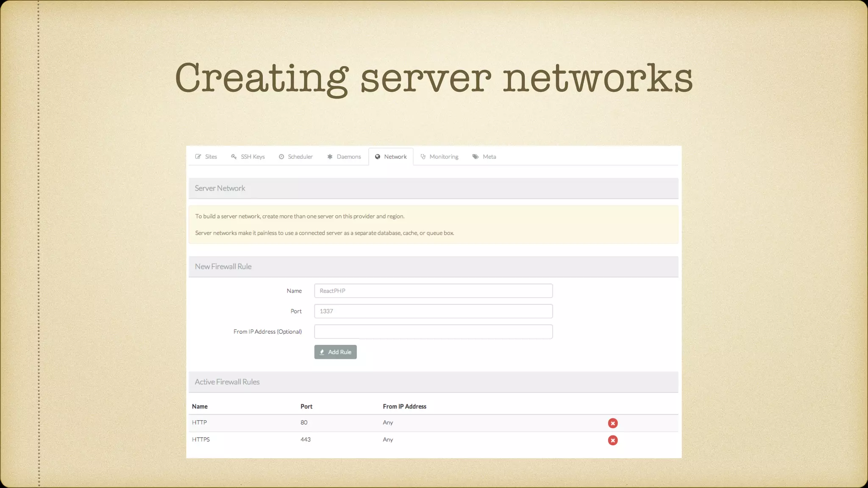Click the Active Firewall Rules heading
Screen dimensions: 868x488
(x=227, y=382)
